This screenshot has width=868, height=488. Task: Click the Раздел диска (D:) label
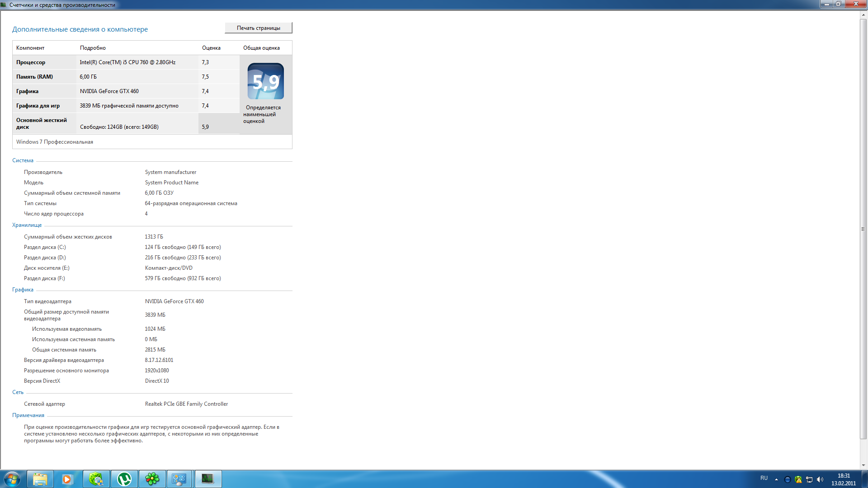(x=45, y=258)
